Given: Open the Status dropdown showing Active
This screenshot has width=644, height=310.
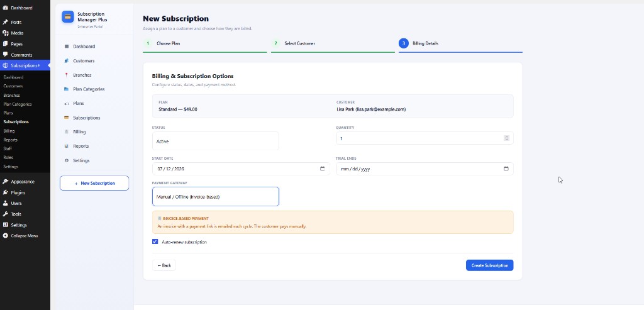Looking at the screenshot, I should pyautogui.click(x=215, y=141).
